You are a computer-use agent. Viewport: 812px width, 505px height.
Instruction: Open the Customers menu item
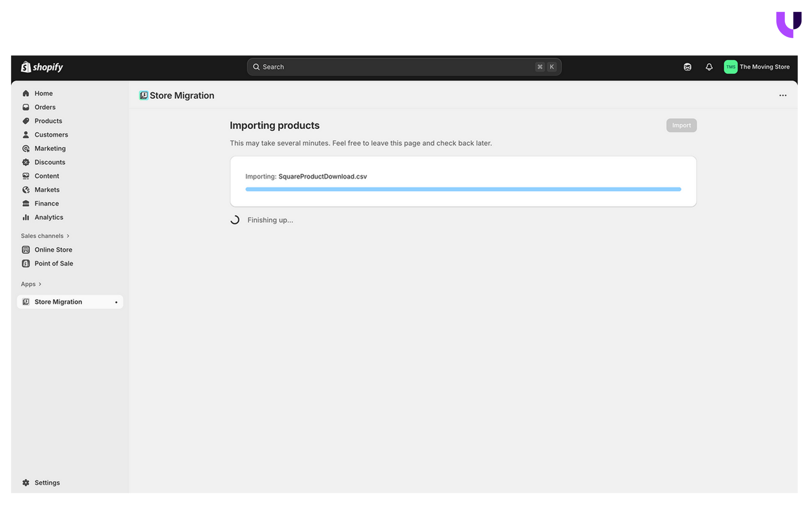click(x=51, y=135)
